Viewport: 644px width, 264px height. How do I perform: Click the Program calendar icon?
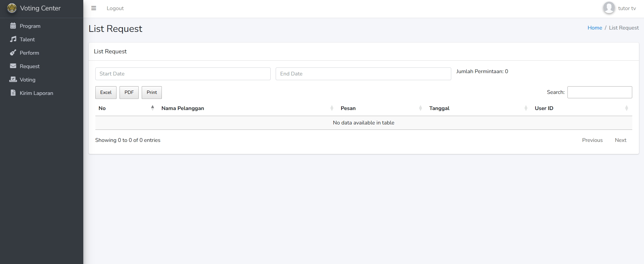[13, 26]
